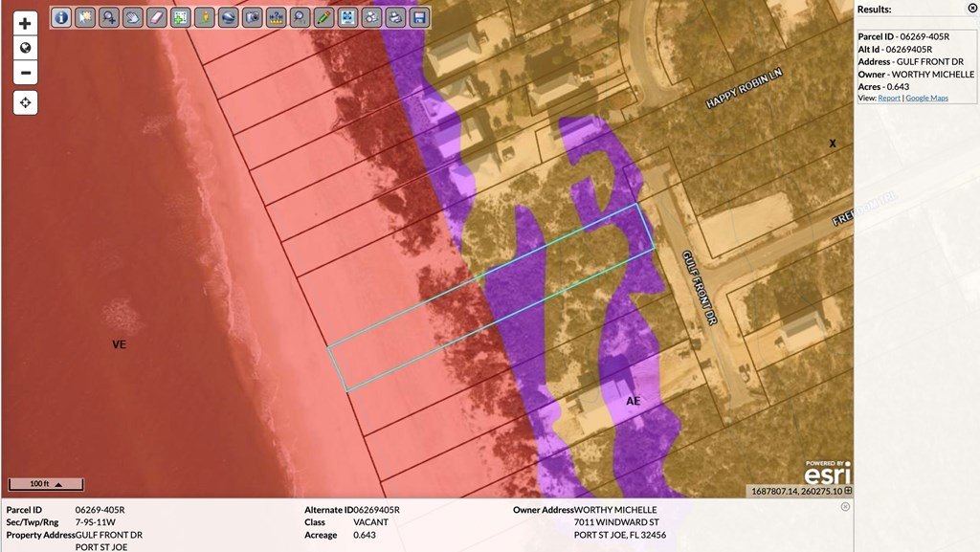Zoom out with the minus button
Image resolution: width=980 pixels, height=552 pixels.
[x=26, y=73]
